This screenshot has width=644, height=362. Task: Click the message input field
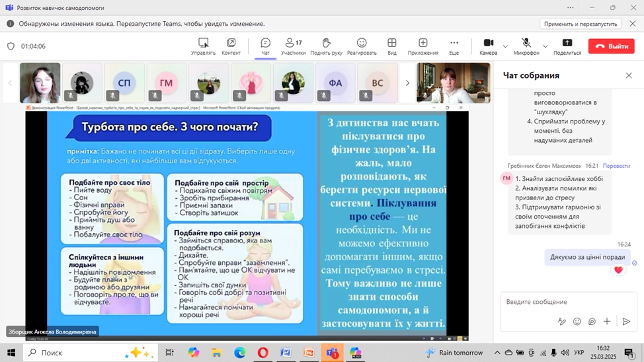(x=562, y=302)
